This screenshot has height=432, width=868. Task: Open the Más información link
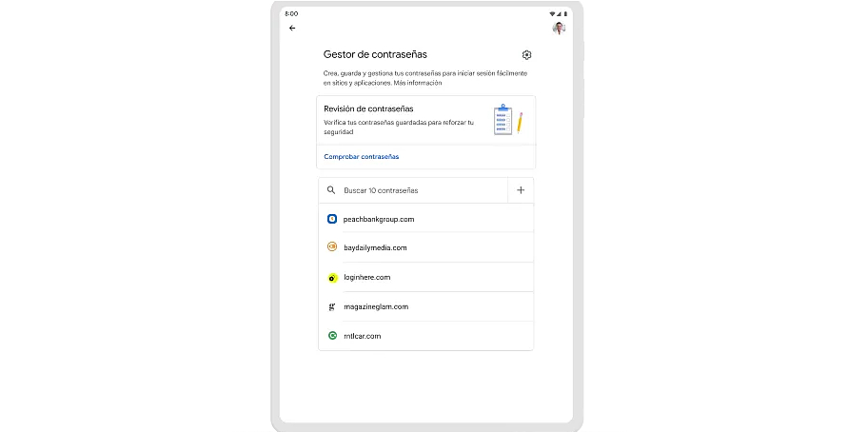[418, 83]
